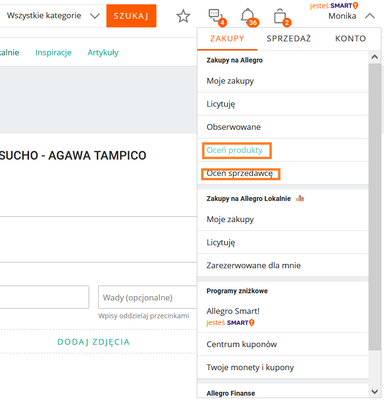Screen dimensions: 384x400
Task: Click the menu scrollbar up arrow
Action: (375, 57)
